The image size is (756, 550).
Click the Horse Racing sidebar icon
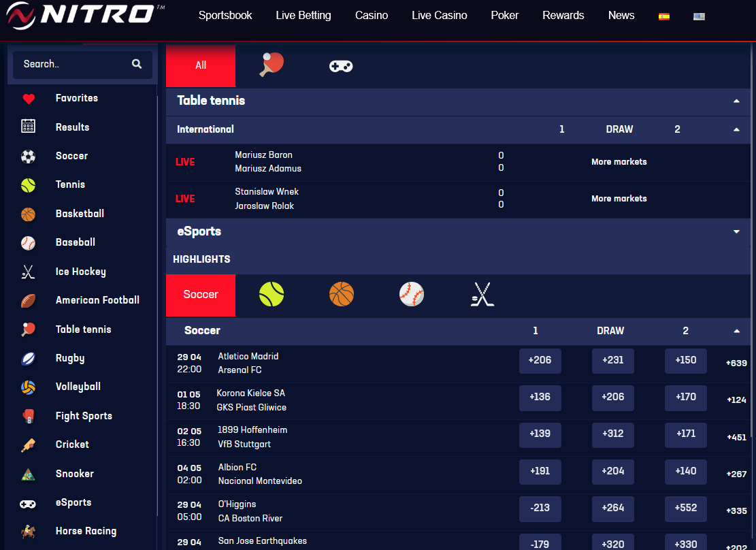click(28, 532)
